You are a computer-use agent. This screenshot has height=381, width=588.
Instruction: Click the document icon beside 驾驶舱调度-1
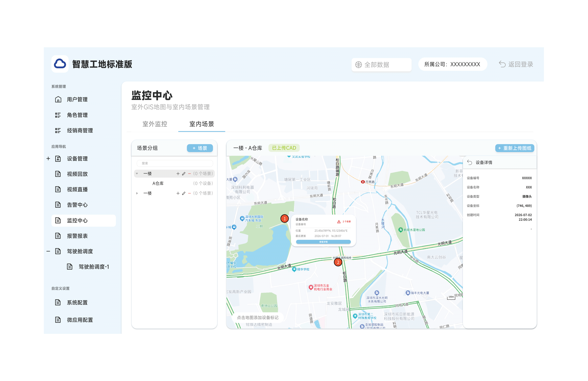click(70, 267)
